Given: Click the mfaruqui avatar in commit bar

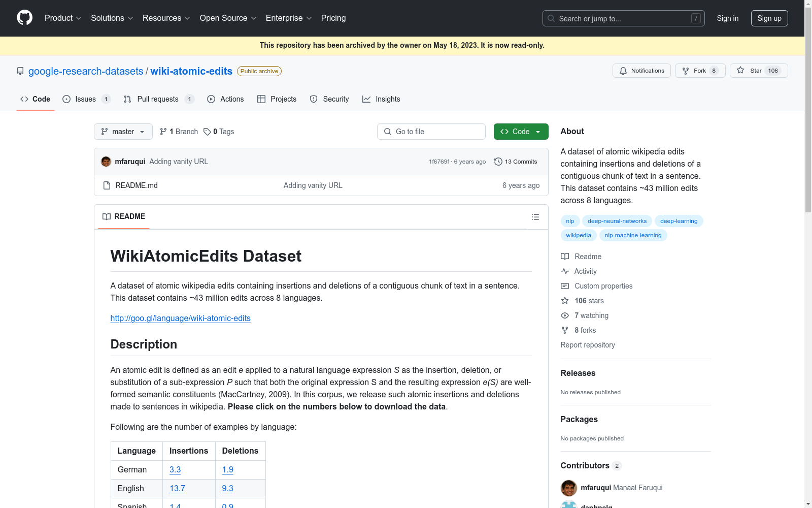Looking at the screenshot, I should pos(106,162).
